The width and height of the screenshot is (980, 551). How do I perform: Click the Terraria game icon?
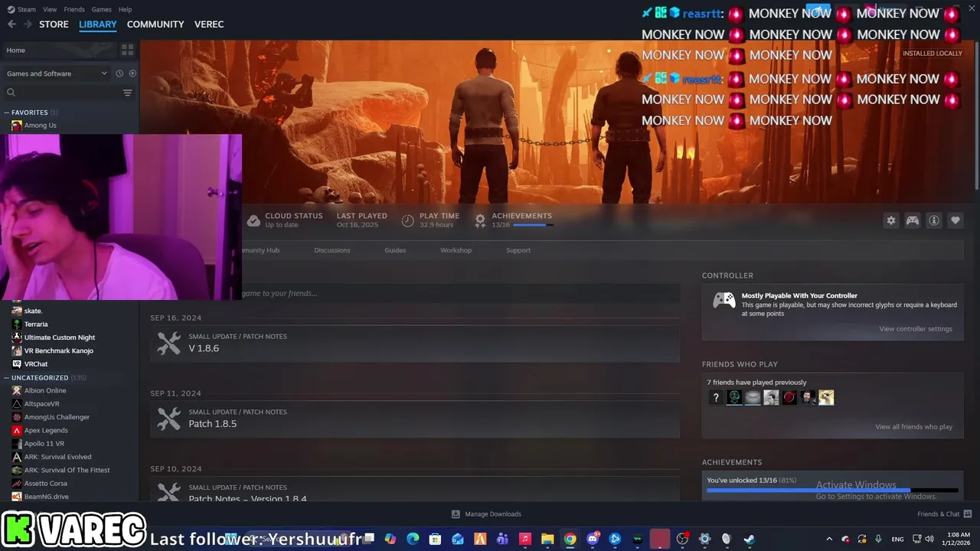click(17, 324)
